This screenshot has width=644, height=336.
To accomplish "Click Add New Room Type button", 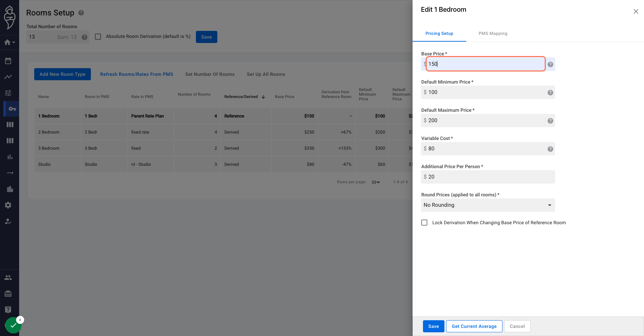I will [62, 74].
